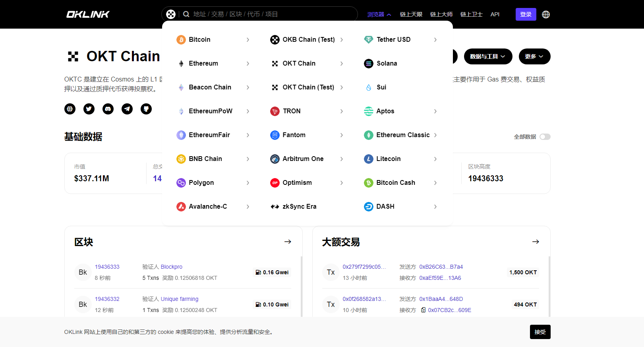Click the 登录 login button
This screenshot has width=644, height=347.
click(526, 14)
